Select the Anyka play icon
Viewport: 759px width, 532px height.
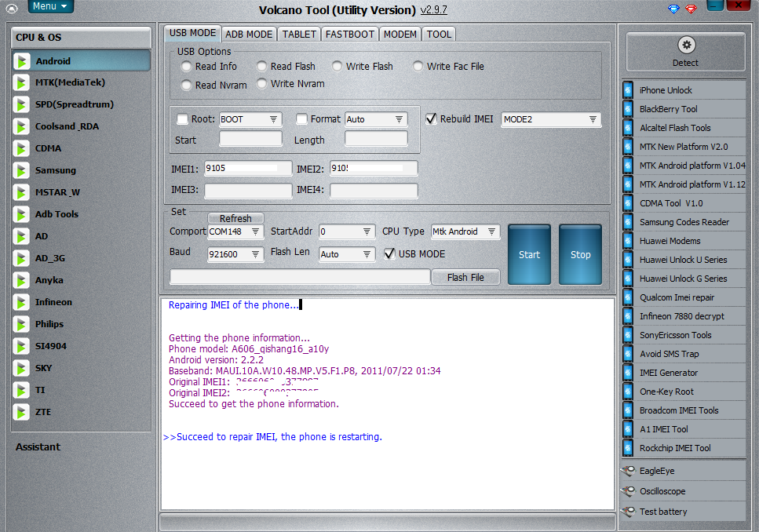[x=21, y=280]
